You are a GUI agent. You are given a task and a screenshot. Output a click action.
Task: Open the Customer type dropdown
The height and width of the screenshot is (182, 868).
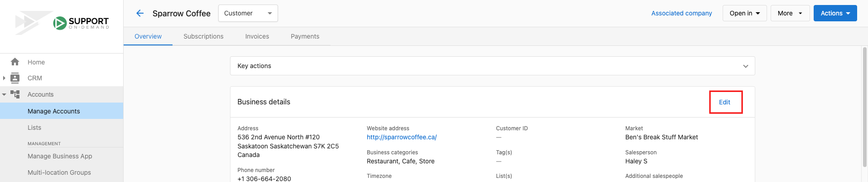[248, 13]
